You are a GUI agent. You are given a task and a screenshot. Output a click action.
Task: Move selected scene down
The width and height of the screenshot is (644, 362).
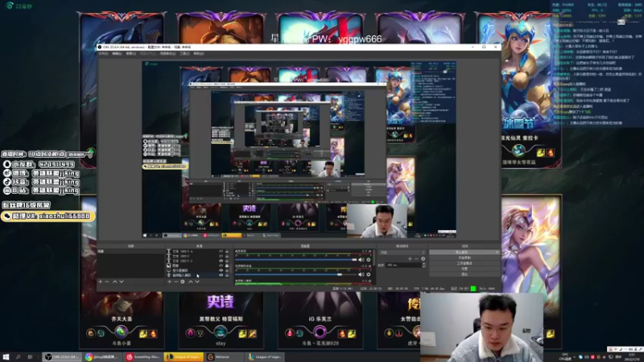click(122, 282)
